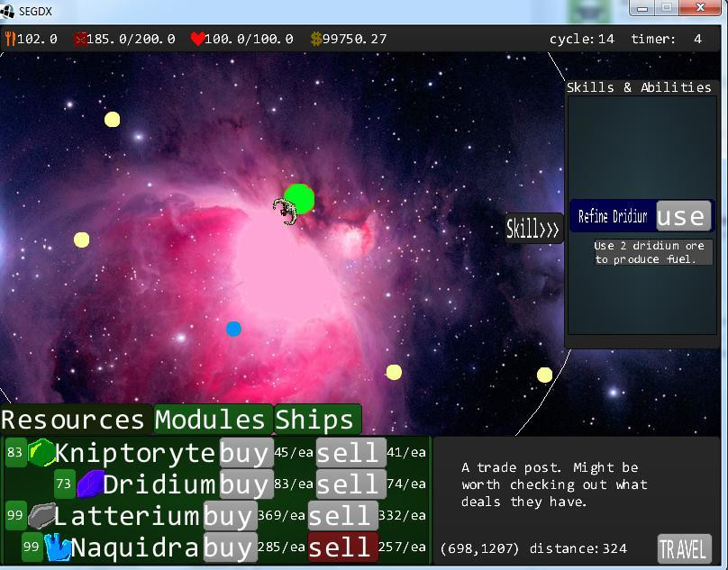Image resolution: width=728 pixels, height=570 pixels.
Task: Click the Dridium quantity badge 73
Action: 64,484
